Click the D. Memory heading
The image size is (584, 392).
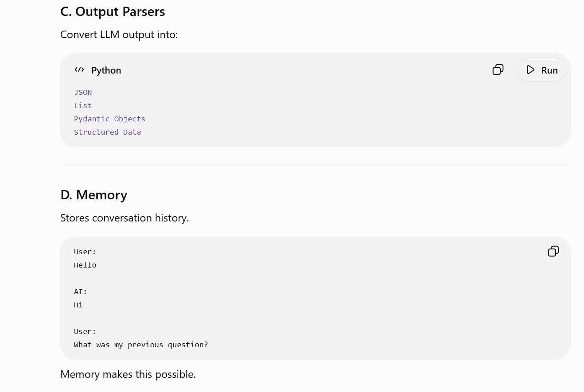click(94, 195)
